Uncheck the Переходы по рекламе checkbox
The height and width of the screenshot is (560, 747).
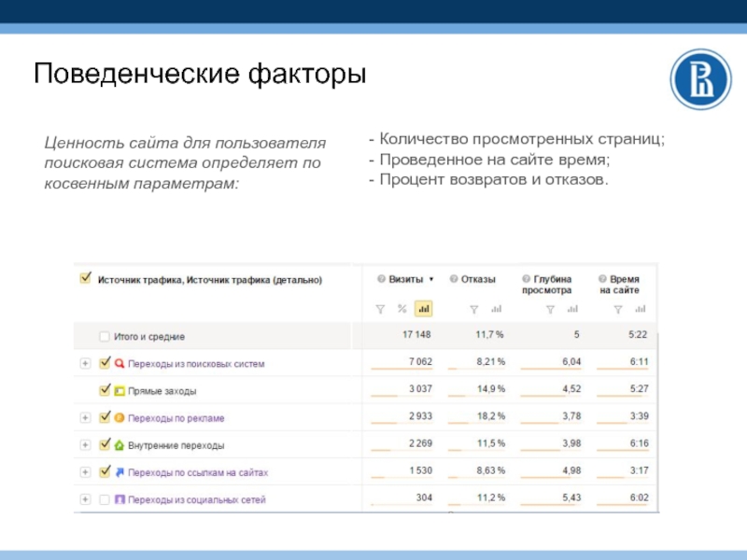click(105, 417)
